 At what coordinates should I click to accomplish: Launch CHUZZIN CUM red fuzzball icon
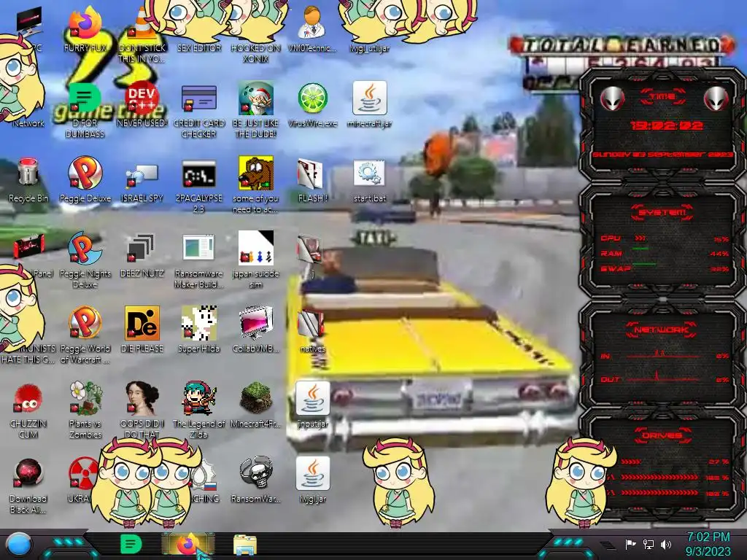point(28,410)
